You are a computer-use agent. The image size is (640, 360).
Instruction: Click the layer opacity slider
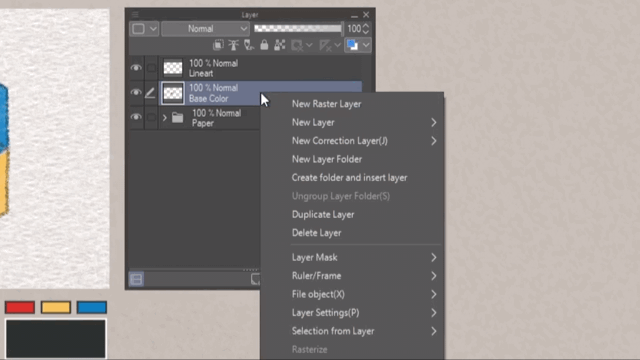coord(298,29)
